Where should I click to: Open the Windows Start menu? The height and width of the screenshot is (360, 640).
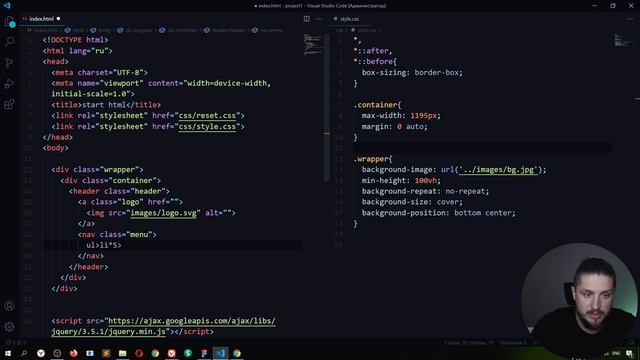[x=8, y=353]
